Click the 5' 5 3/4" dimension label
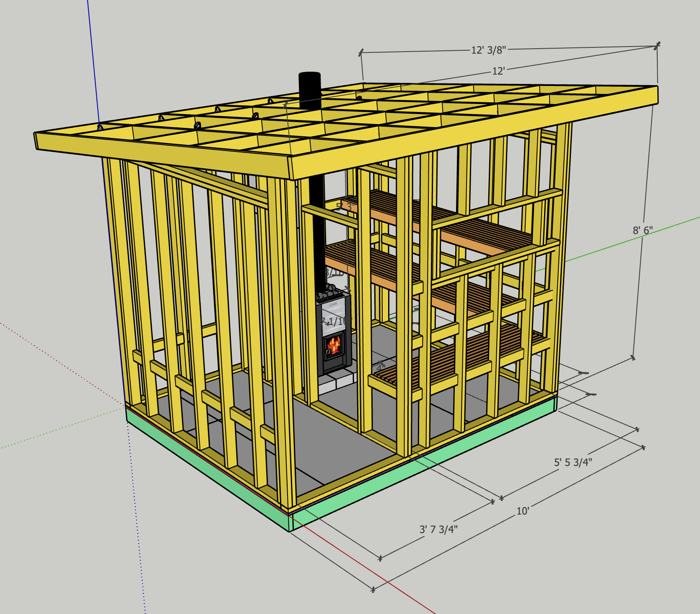The image size is (700, 614). [x=573, y=462]
